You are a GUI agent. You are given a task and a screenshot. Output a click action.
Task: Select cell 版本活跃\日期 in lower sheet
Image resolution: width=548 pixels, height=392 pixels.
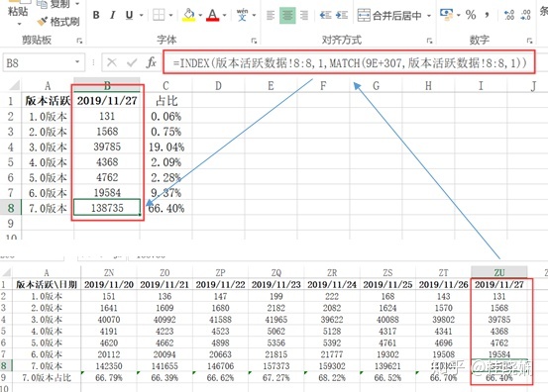click(x=47, y=284)
